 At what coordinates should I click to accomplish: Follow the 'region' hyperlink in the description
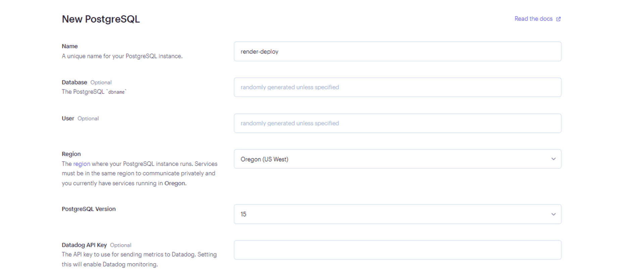pyautogui.click(x=82, y=164)
